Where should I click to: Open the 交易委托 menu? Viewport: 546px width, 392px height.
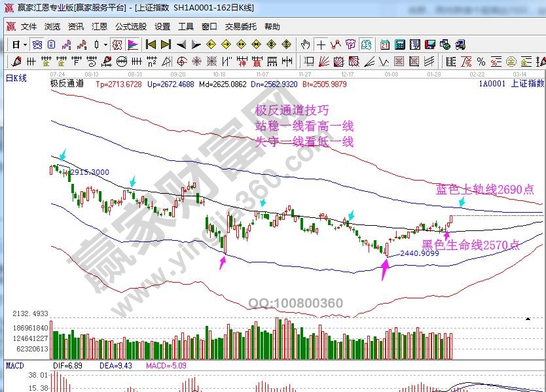coord(241,27)
